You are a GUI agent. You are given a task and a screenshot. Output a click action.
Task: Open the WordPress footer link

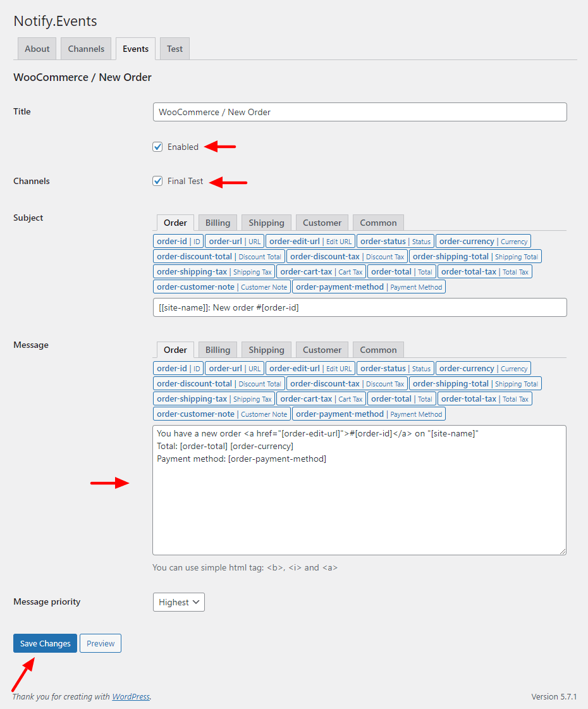[131, 697]
